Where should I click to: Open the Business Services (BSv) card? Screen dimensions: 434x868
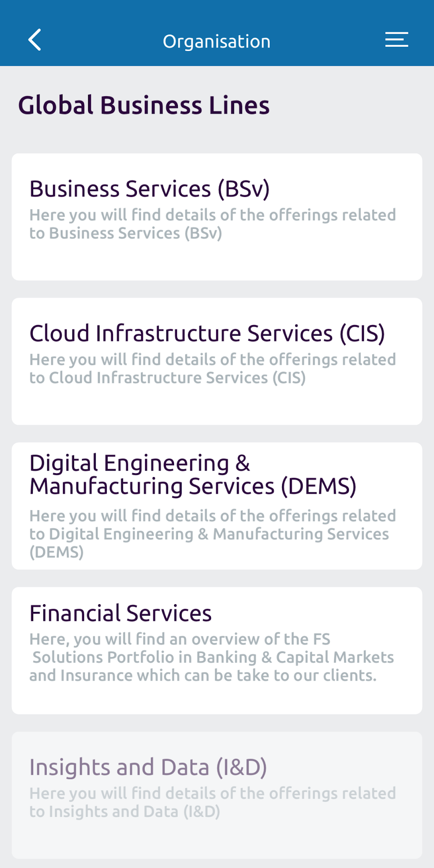point(217,262)
